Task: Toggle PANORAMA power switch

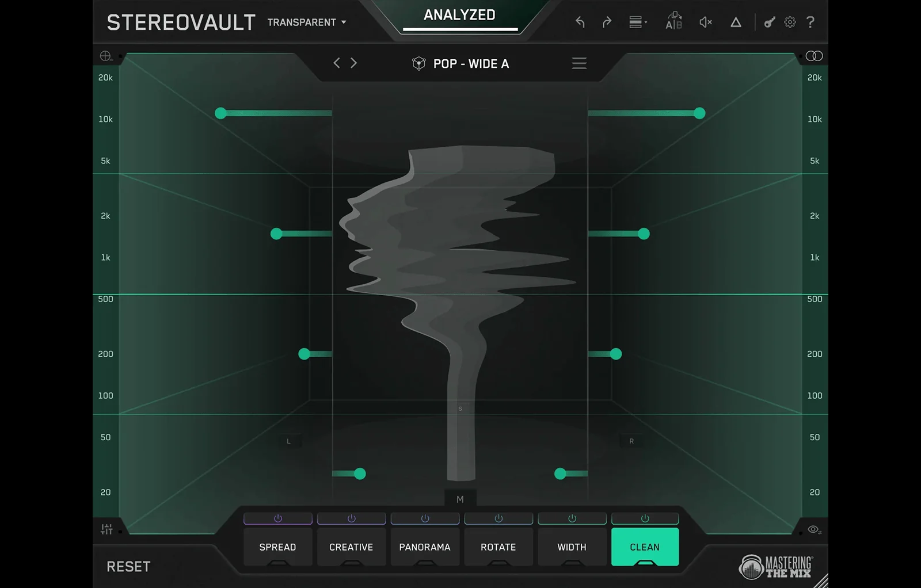Action: coord(425,518)
